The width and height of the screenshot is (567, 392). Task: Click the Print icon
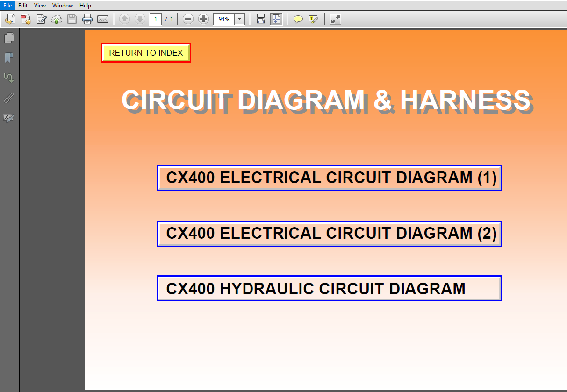(x=87, y=19)
